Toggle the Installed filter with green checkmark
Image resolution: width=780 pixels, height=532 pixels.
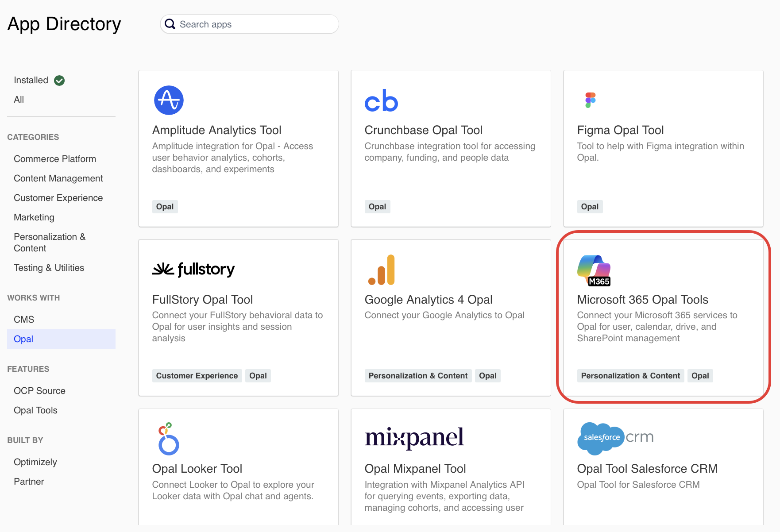pos(39,80)
